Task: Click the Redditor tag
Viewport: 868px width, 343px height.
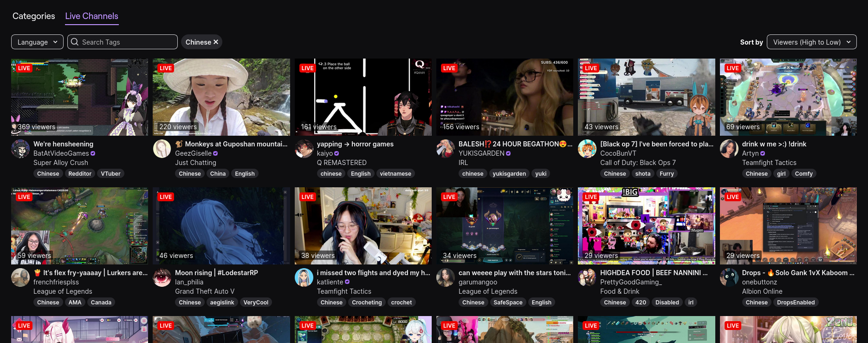Action: point(80,173)
